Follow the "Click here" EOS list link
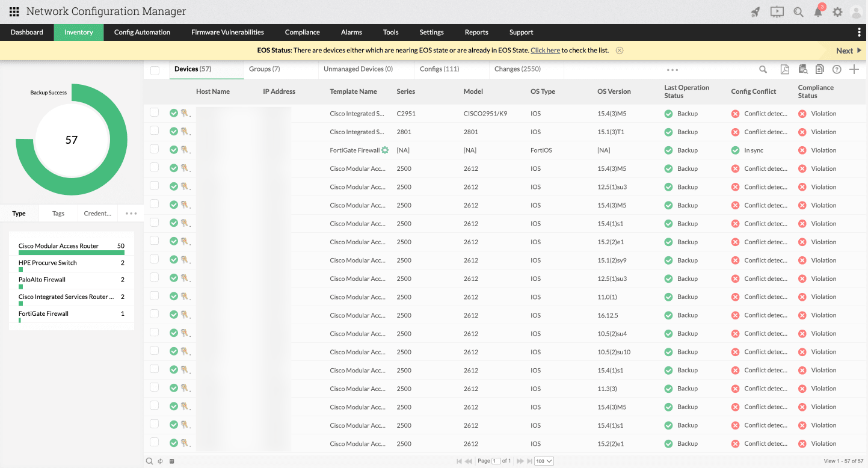Screen dimensions: 868x468 point(545,51)
